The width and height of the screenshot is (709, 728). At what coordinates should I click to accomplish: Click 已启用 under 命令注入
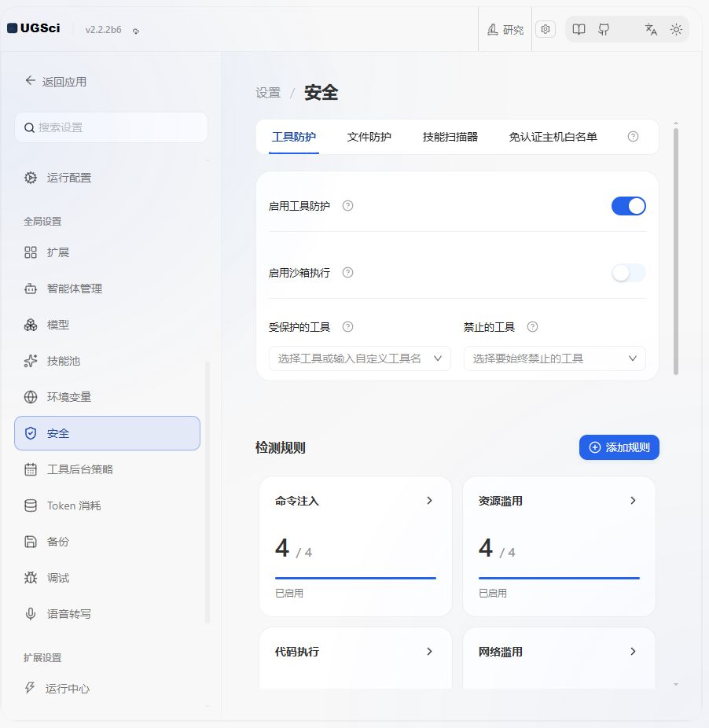click(x=289, y=593)
